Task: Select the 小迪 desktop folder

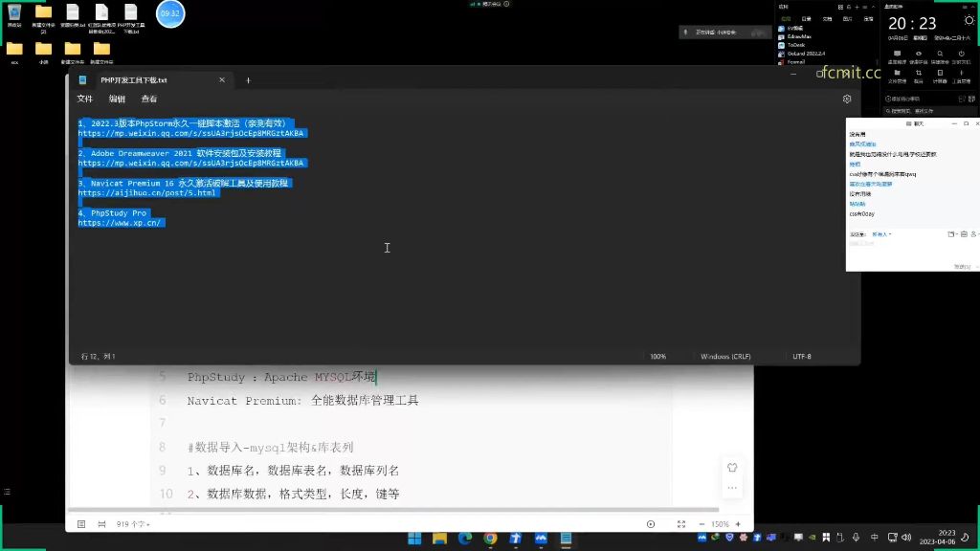Action: (x=43, y=53)
